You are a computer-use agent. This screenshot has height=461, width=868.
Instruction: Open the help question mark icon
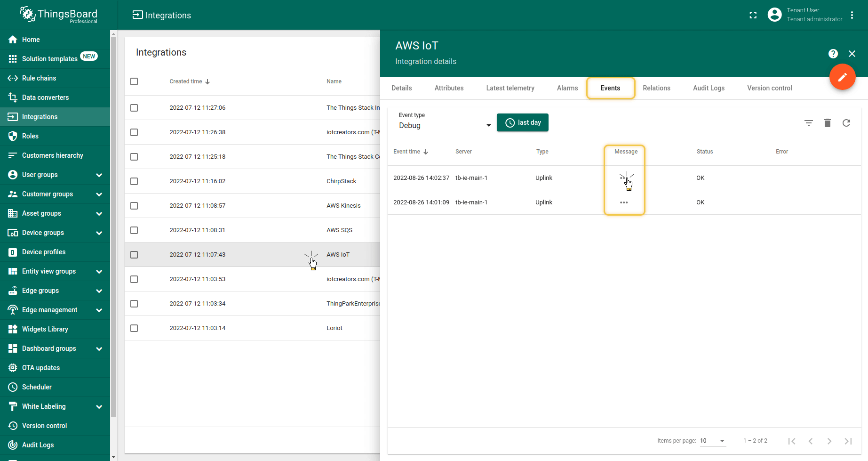833,54
